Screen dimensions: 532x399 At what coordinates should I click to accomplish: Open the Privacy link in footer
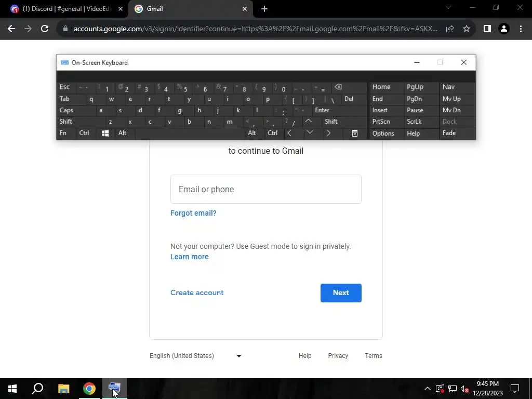coord(338,356)
